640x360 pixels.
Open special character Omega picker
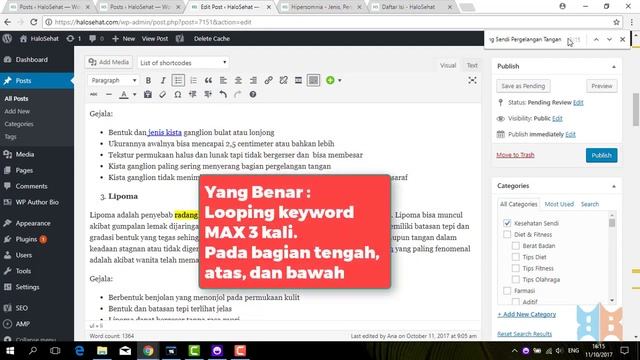[178, 94]
